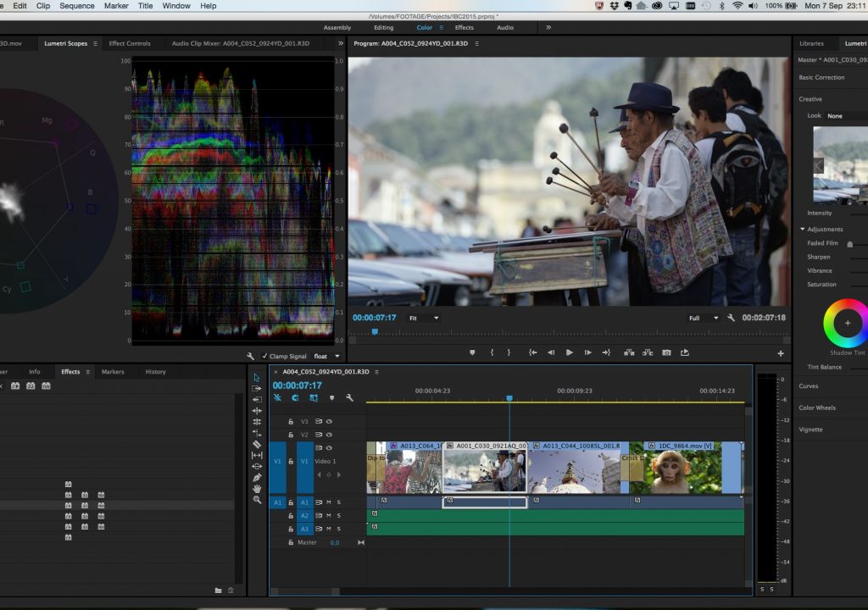Click the Extract button in Program monitor
The width and height of the screenshot is (868, 610).
647,352
